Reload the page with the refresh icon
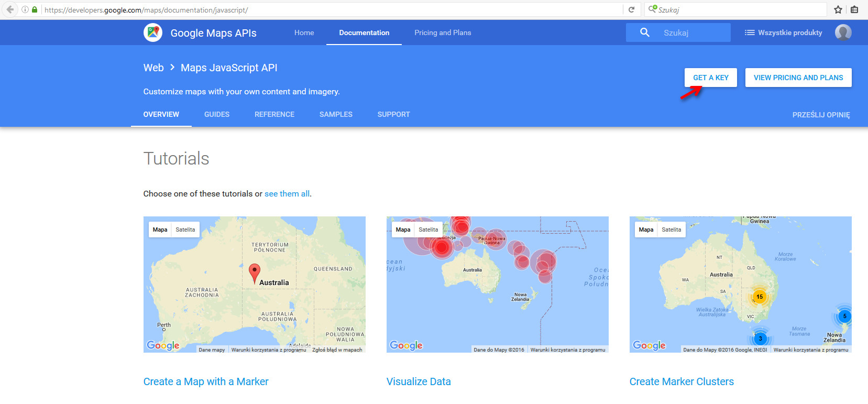The image size is (868, 404). tap(631, 9)
